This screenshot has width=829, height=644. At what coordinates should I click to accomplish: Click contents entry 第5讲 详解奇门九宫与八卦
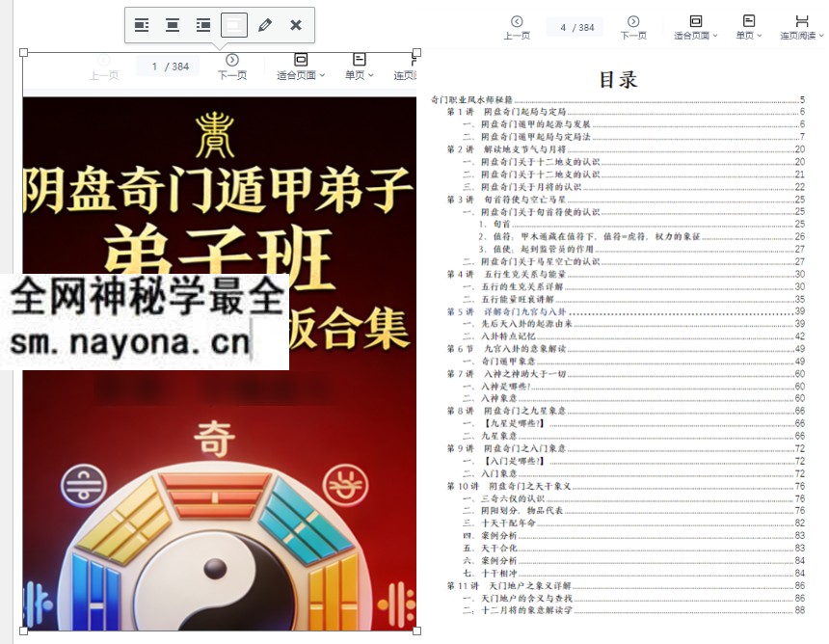(x=626, y=311)
